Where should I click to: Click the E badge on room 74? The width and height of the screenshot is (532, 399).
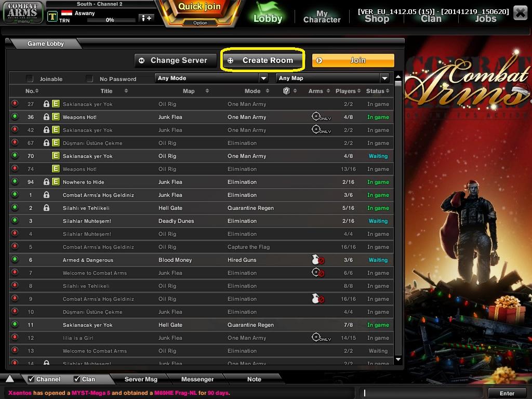pyautogui.click(x=56, y=169)
